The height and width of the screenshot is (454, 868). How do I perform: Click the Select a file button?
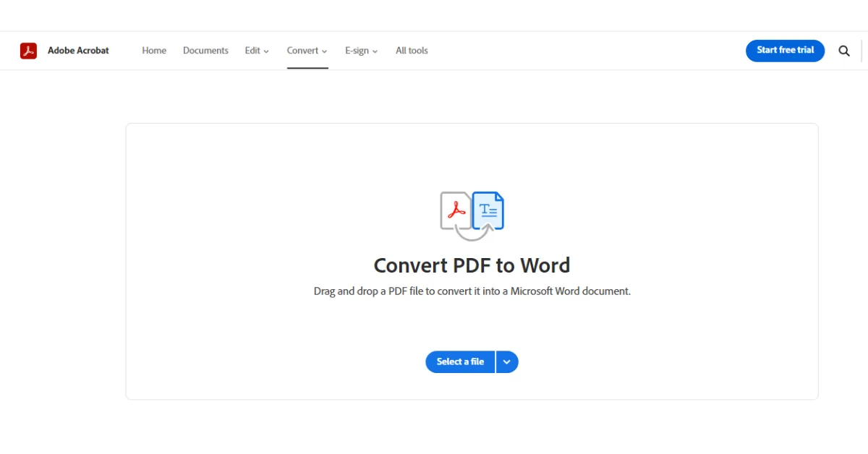coord(460,361)
